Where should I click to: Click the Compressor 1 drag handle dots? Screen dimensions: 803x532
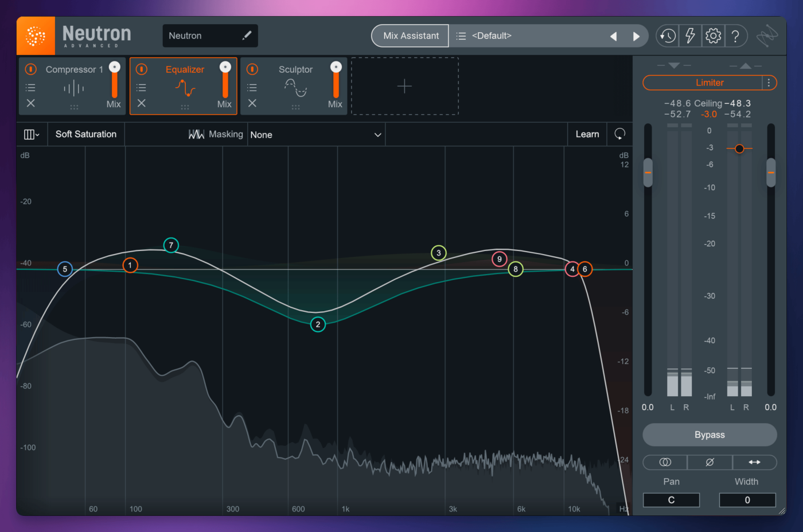tap(74, 107)
